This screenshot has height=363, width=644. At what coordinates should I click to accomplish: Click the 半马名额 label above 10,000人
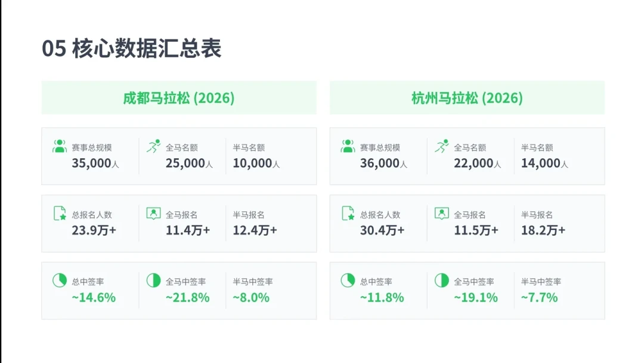249,147
